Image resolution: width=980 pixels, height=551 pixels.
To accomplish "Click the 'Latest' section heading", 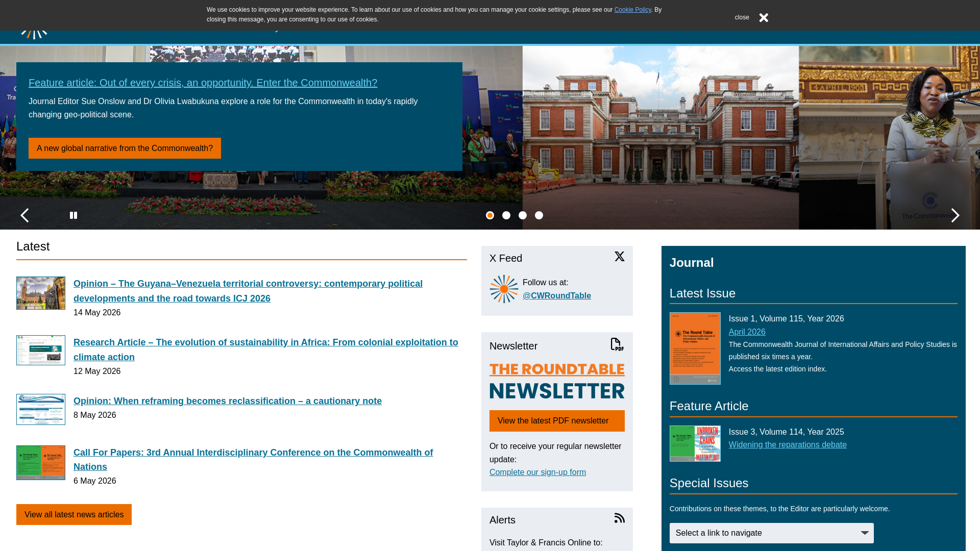I will click(33, 246).
